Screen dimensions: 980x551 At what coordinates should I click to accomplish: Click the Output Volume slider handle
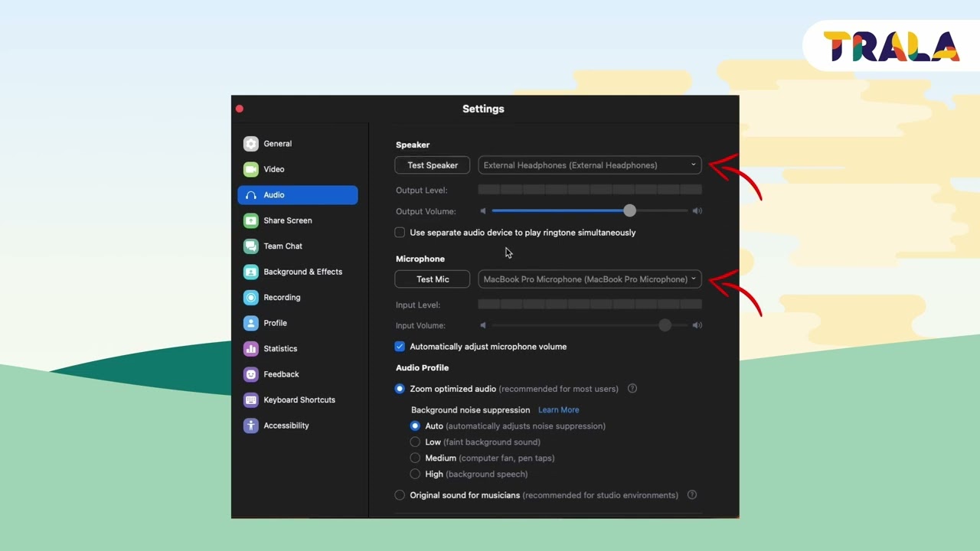click(x=629, y=210)
